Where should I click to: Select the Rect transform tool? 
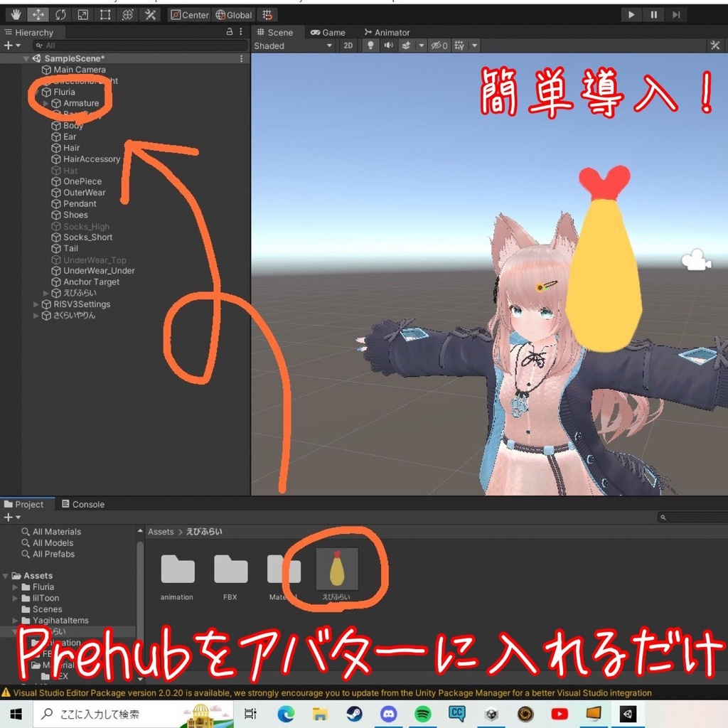[x=105, y=15]
